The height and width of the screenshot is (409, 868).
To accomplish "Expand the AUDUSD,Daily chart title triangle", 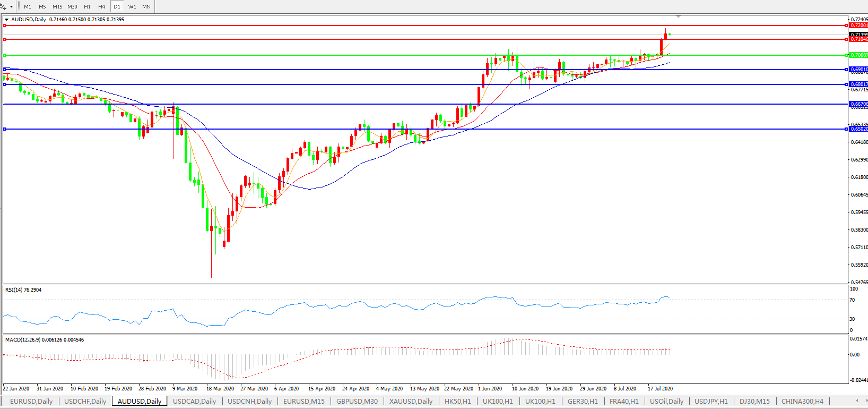I will [x=6, y=20].
